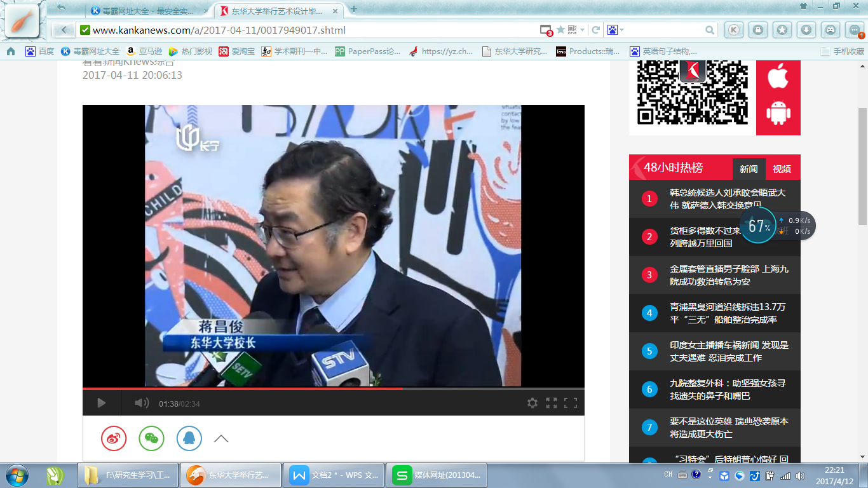Image resolution: width=868 pixels, height=488 pixels.
Task: Switch to the 视频 tab in hot list
Action: pyautogui.click(x=782, y=169)
